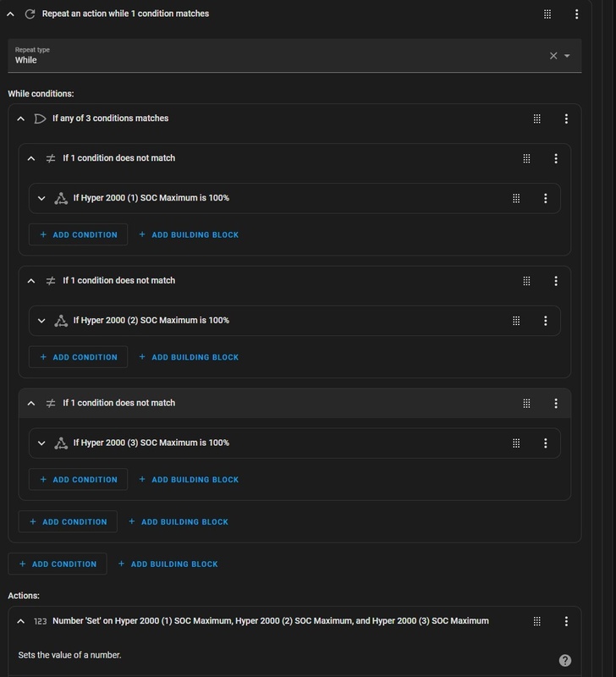Click drag handle of not-match block with Hyper 2000 (3)
Screen dimensions: 616x677
pos(526,404)
